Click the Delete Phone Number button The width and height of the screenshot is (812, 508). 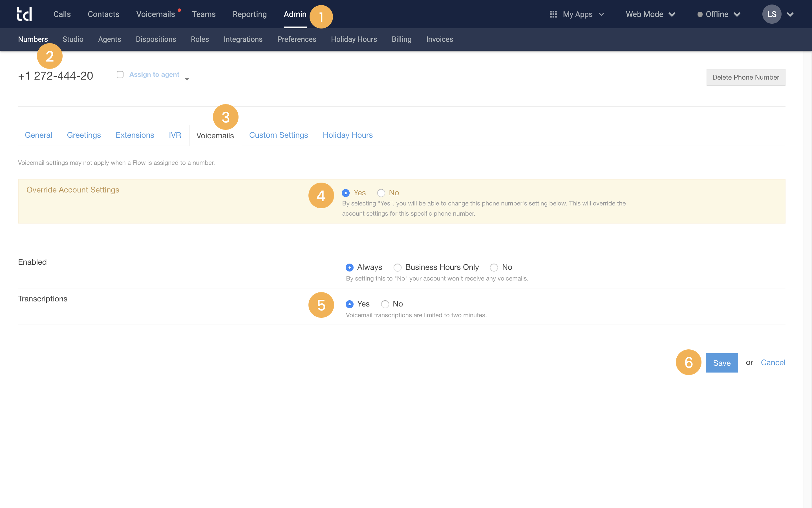click(x=745, y=77)
